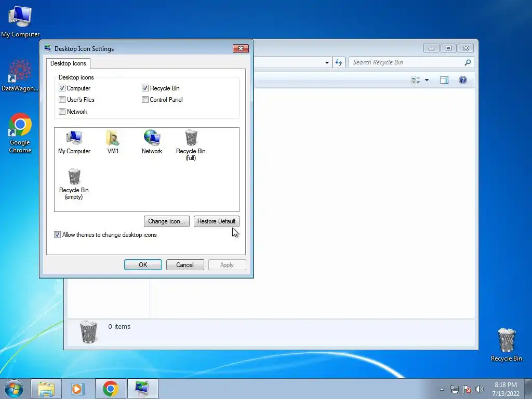532x399 pixels.
Task: Close the Desktop Icon Settings dialog
Action: click(x=241, y=48)
